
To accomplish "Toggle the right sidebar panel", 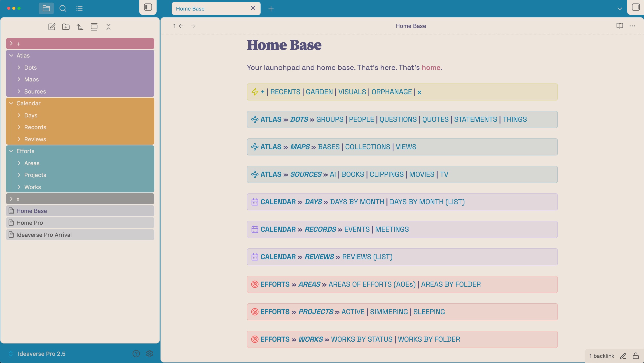I will point(636,7).
